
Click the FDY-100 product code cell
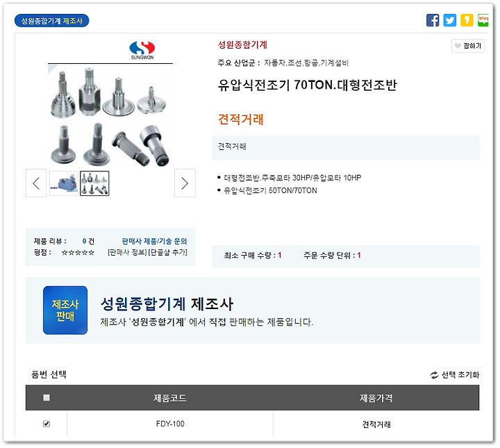[x=170, y=424]
